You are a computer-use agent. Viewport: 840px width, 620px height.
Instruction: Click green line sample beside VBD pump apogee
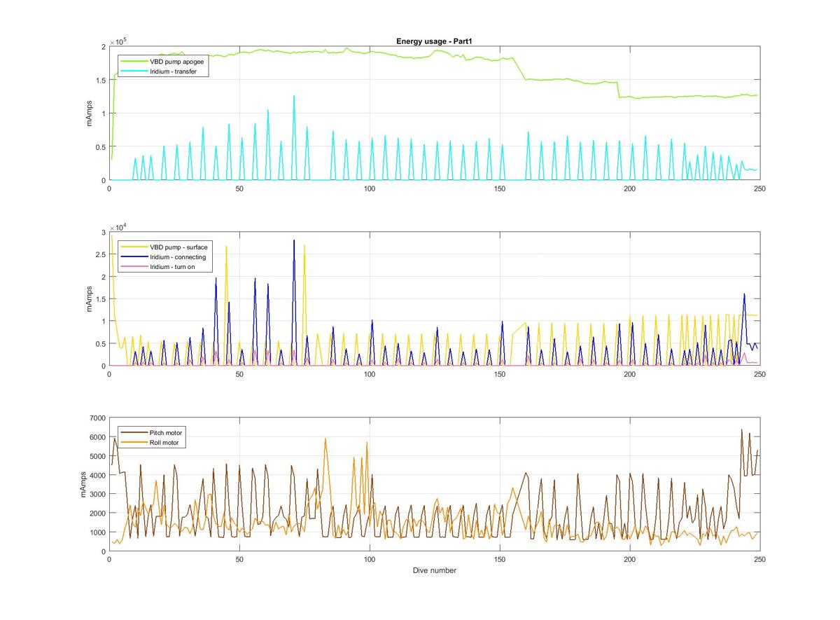[x=135, y=62]
